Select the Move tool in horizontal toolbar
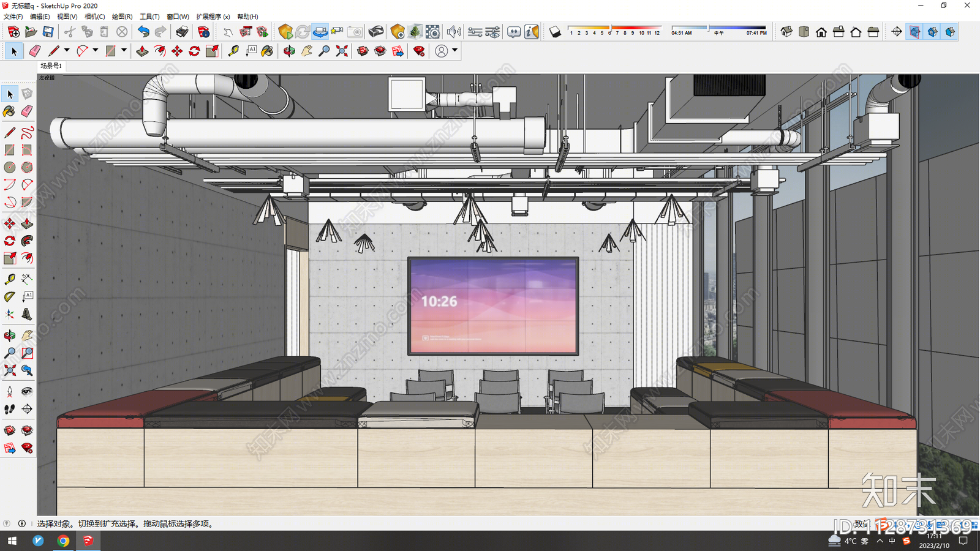 [177, 51]
